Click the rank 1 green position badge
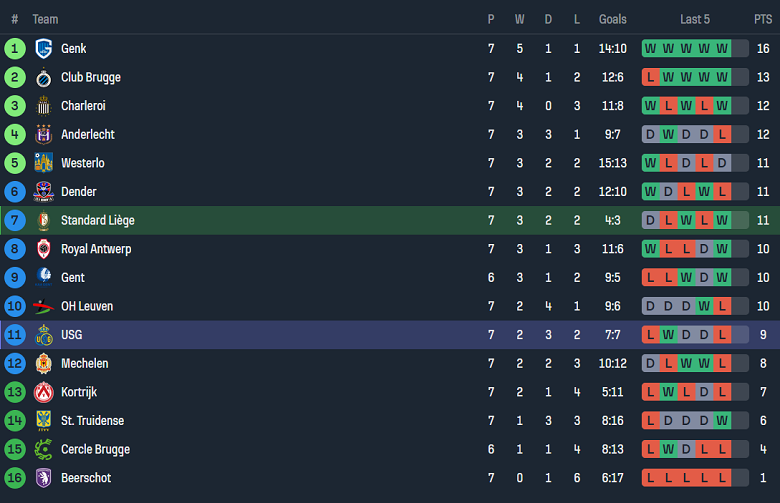The width and height of the screenshot is (780, 503). tap(15, 49)
